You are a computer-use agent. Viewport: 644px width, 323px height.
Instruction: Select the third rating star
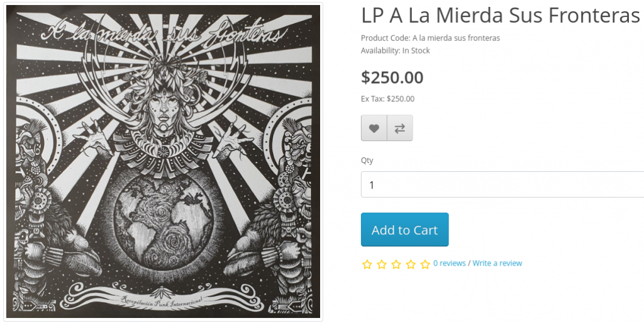(396, 264)
